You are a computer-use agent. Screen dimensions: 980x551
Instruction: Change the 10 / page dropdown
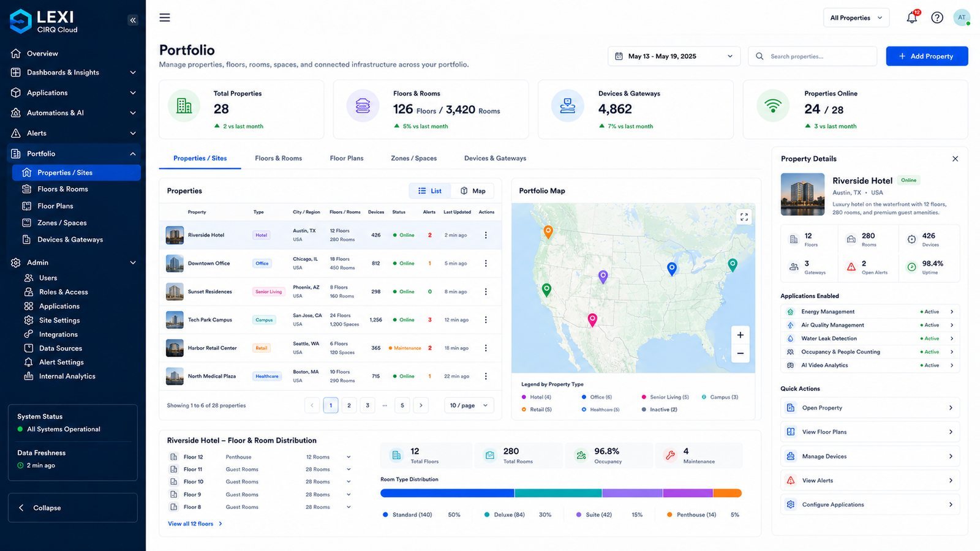[469, 405]
